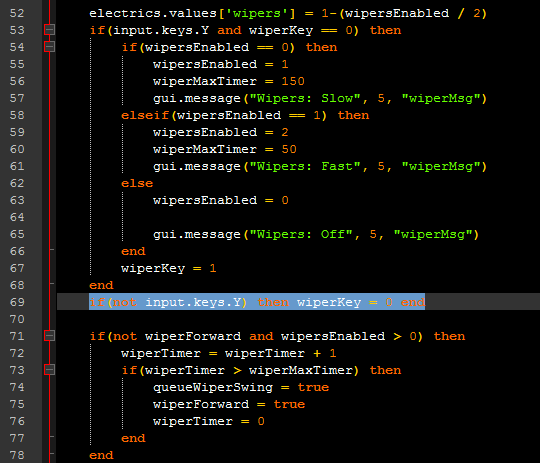
Task: Click the "end" keyword on line 68
Action: point(101,285)
